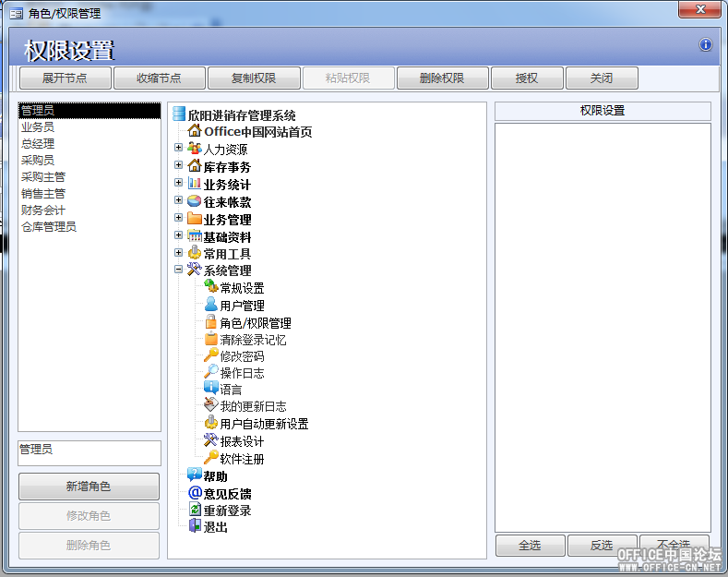Click the 全选 button
Viewport: 728px width, 577px height.
coord(531,546)
